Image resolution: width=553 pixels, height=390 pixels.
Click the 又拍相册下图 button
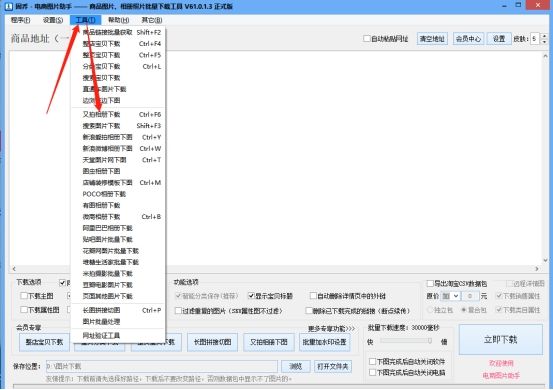coord(269,342)
